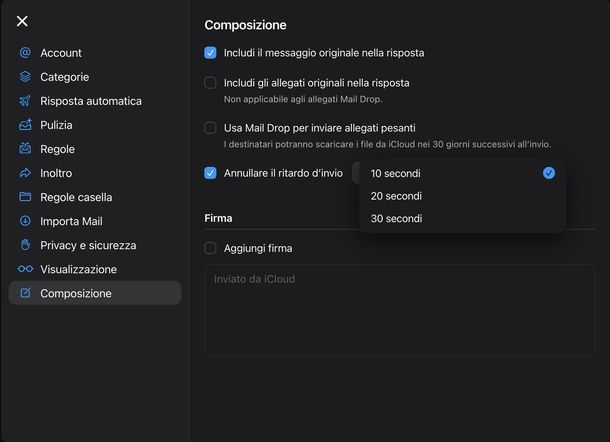Click the Risposta automatica airplane icon
The height and width of the screenshot is (442, 610).
[25, 101]
